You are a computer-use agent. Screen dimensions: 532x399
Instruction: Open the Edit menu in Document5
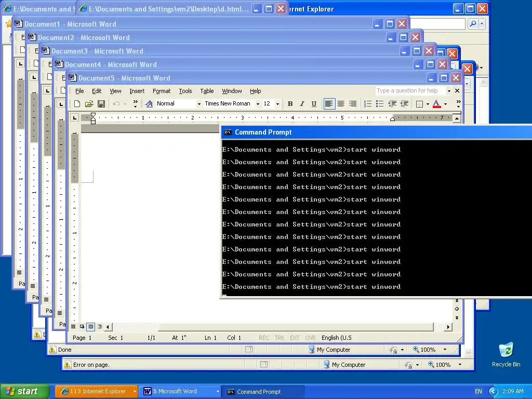pos(97,91)
